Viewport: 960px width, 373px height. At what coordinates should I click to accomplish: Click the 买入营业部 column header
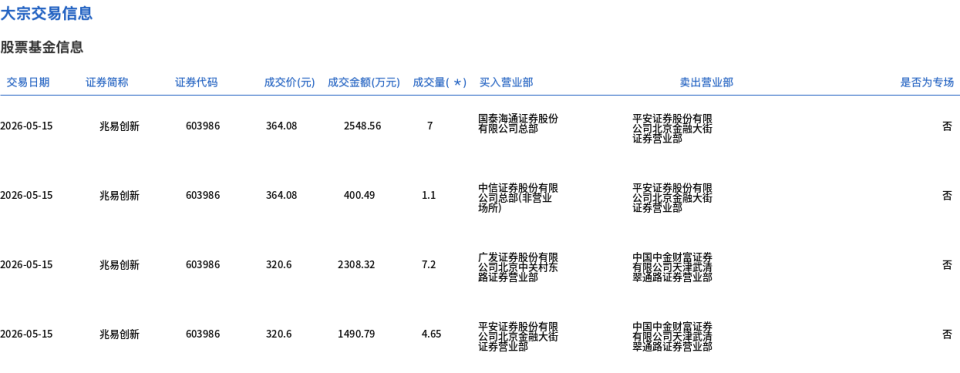pyautogui.click(x=506, y=83)
